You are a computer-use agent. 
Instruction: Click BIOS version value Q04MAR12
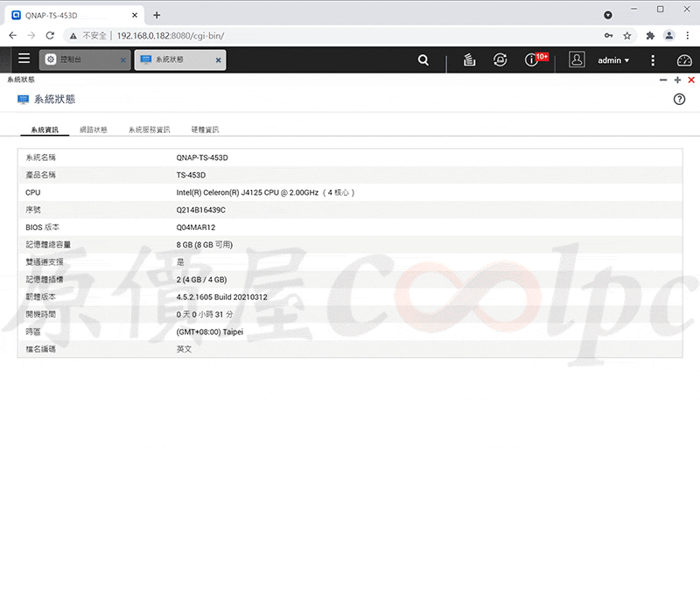pyautogui.click(x=195, y=227)
